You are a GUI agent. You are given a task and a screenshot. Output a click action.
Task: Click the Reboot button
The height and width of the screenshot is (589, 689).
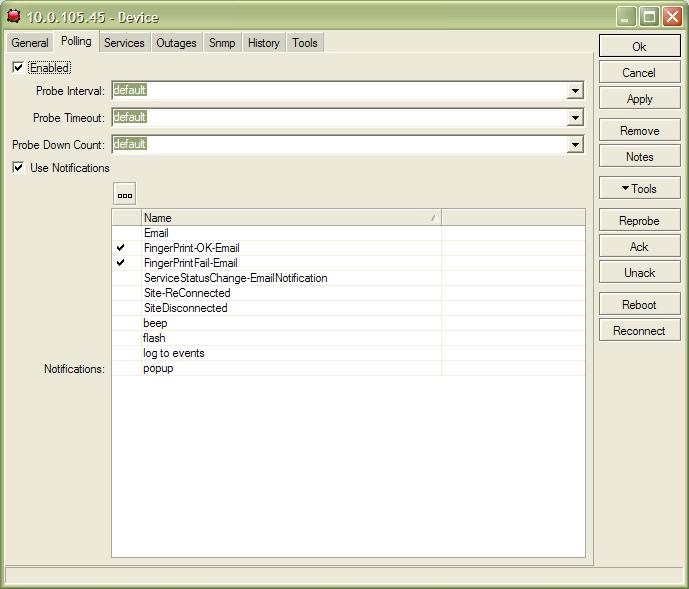click(639, 305)
